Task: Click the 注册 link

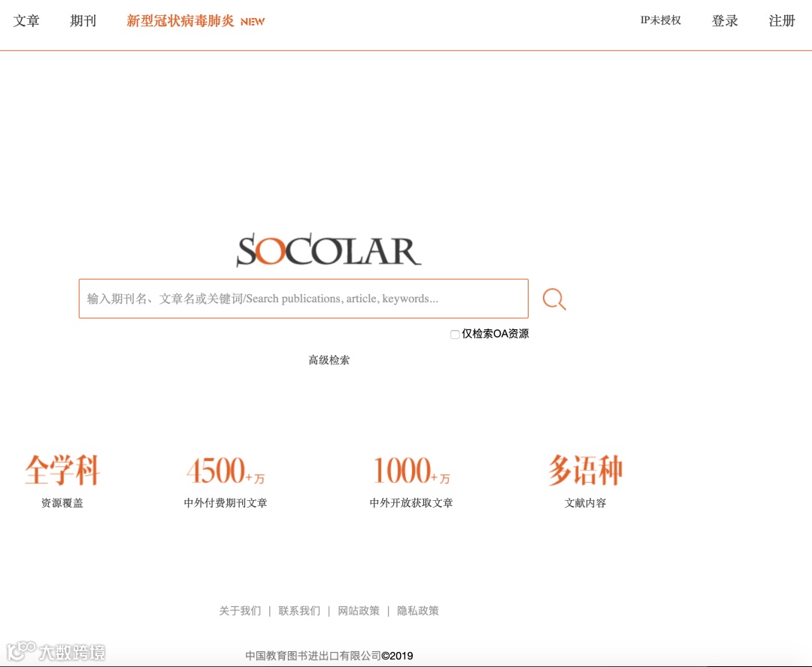Action: 781,21
